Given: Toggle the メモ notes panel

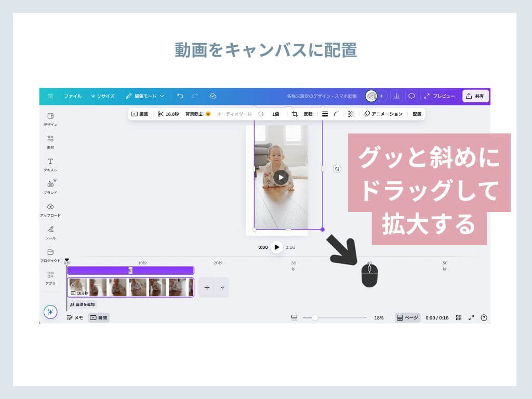Looking at the screenshot, I should pyautogui.click(x=75, y=317).
